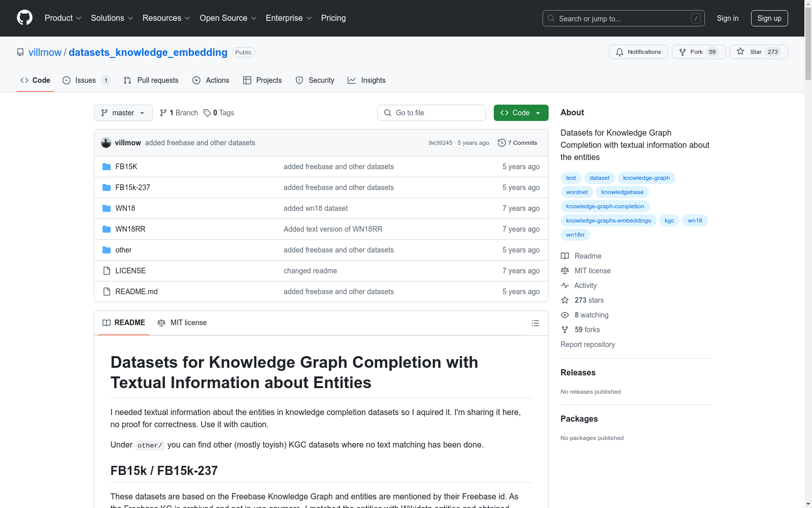812x508 pixels.
Task: Click the Notifications bell button
Action: pyautogui.click(x=638, y=52)
